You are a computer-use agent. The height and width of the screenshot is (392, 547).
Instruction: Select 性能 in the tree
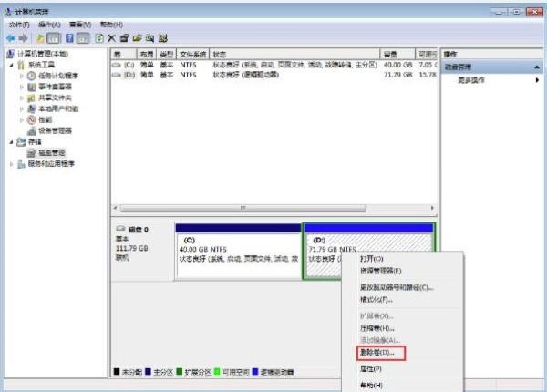46,120
